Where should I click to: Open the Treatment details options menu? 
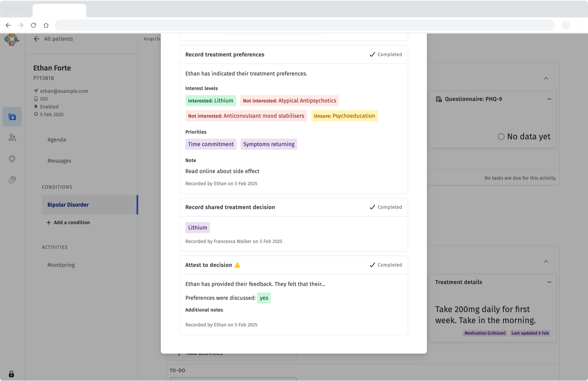[x=549, y=282]
